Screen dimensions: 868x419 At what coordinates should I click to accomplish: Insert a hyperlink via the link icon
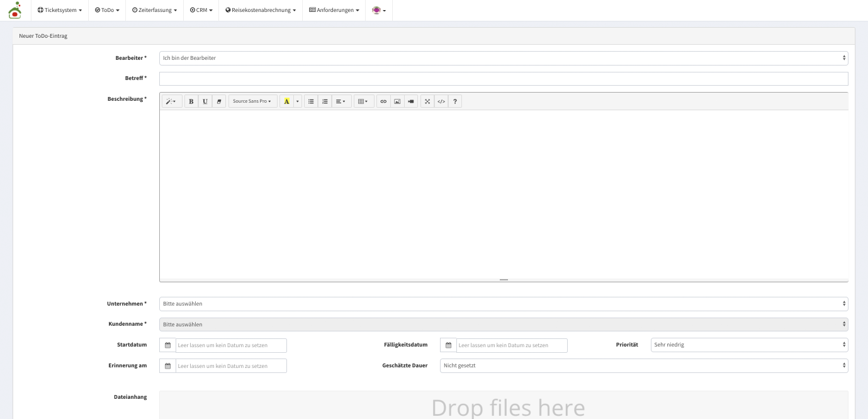[x=383, y=101]
